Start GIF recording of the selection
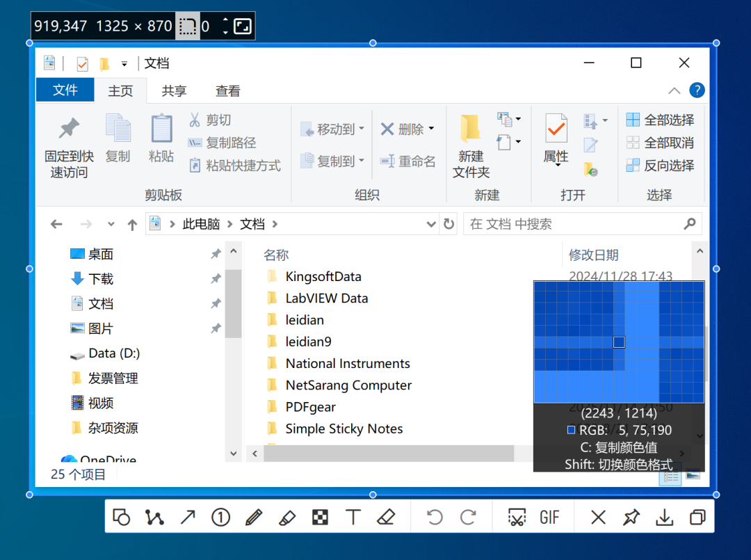This screenshot has width=751, height=560. click(550, 517)
